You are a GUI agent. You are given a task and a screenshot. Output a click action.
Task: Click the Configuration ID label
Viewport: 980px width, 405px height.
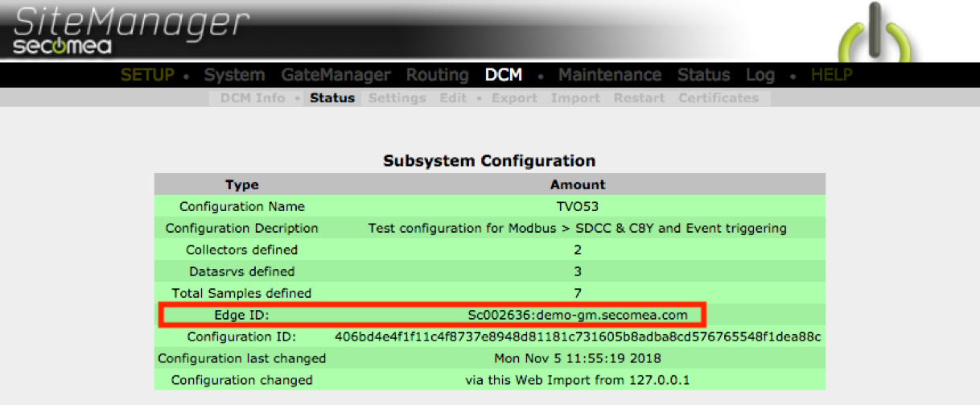pos(242,337)
